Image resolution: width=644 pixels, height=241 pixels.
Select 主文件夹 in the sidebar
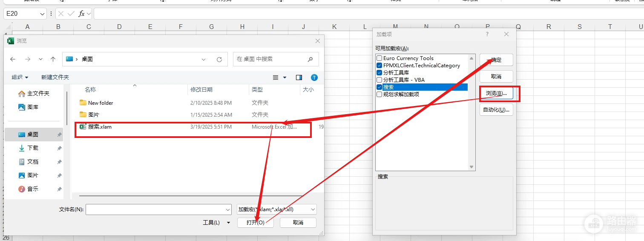34,93
